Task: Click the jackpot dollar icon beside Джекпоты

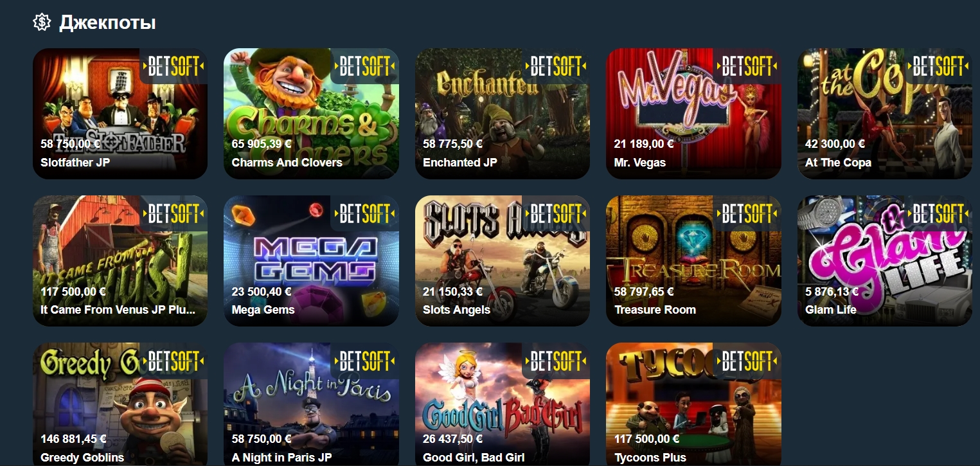Action: tap(42, 22)
